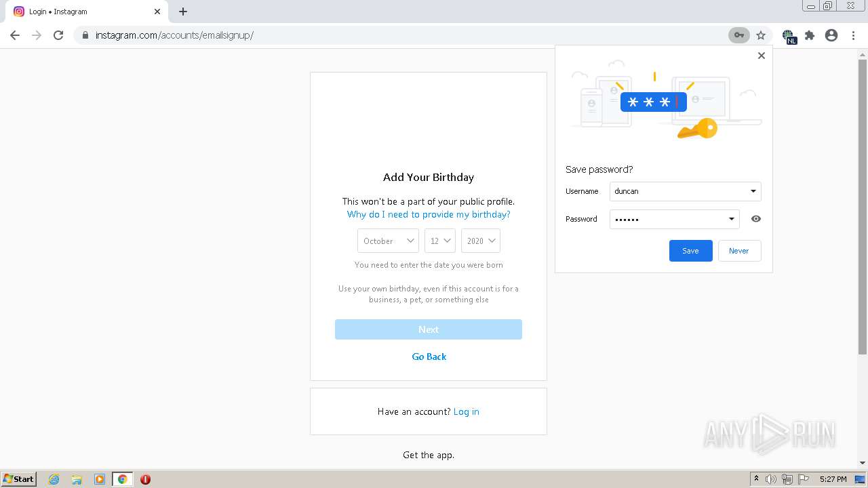Click the password key icon in address bar
This screenshot has height=488, width=868.
(739, 35)
